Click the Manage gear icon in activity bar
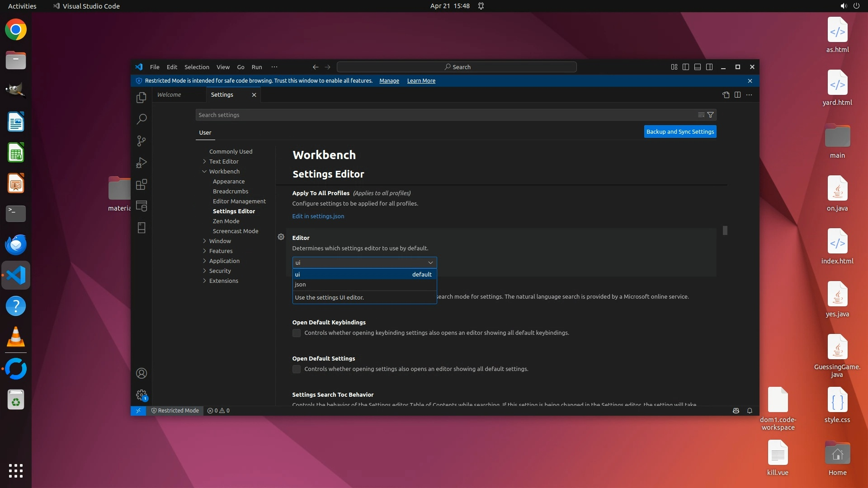 (x=142, y=394)
